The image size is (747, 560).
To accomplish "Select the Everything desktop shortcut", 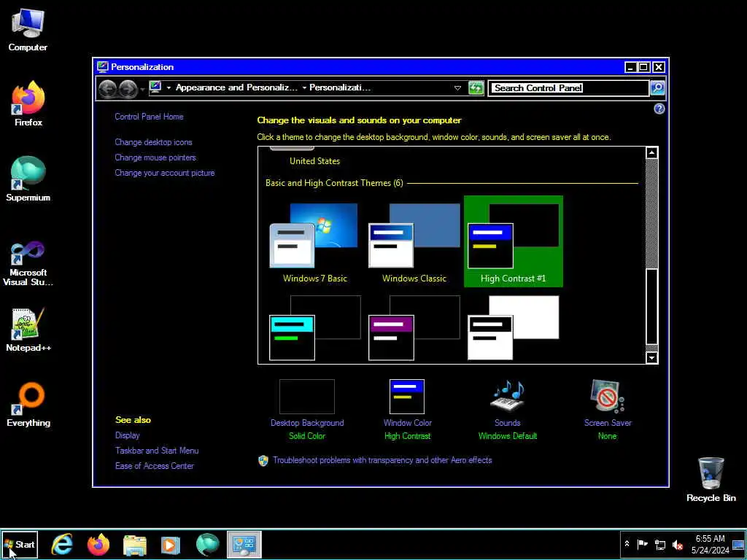I will tap(28, 405).
